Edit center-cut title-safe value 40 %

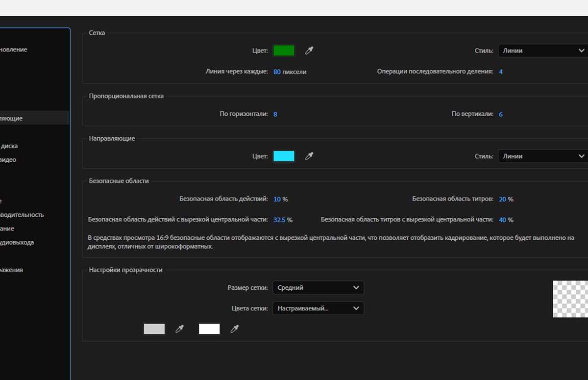point(503,220)
